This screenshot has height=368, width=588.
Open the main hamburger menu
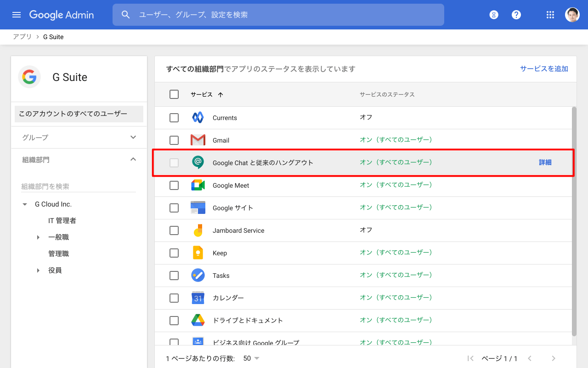[x=17, y=15]
